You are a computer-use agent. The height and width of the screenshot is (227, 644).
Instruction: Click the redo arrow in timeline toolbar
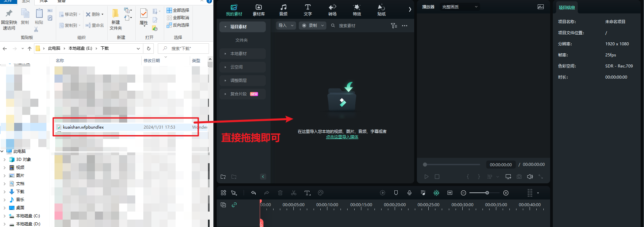tap(266, 193)
